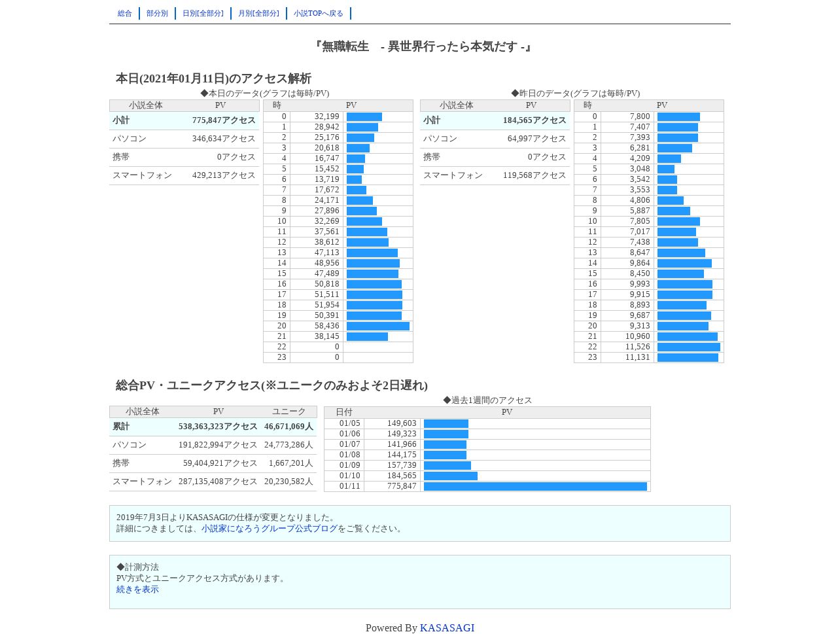Select yesterday's smartphone value 119,568アクセス
840x634 pixels.
click(534, 175)
